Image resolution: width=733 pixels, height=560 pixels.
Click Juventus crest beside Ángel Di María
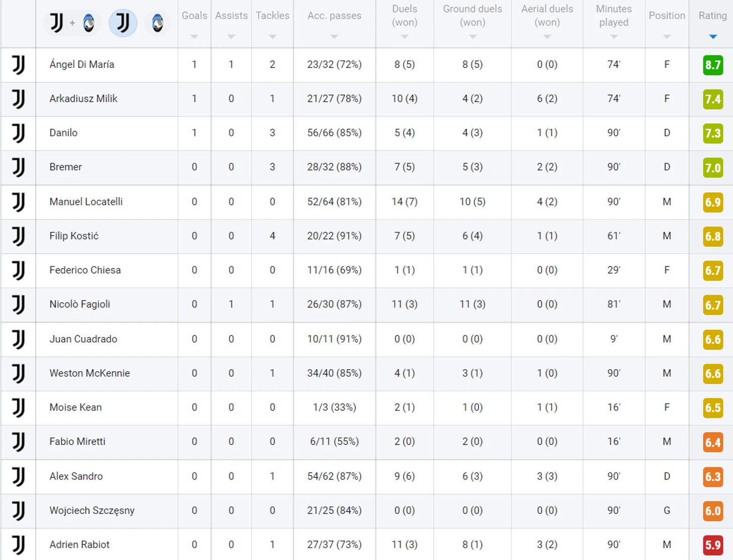pos(19,65)
